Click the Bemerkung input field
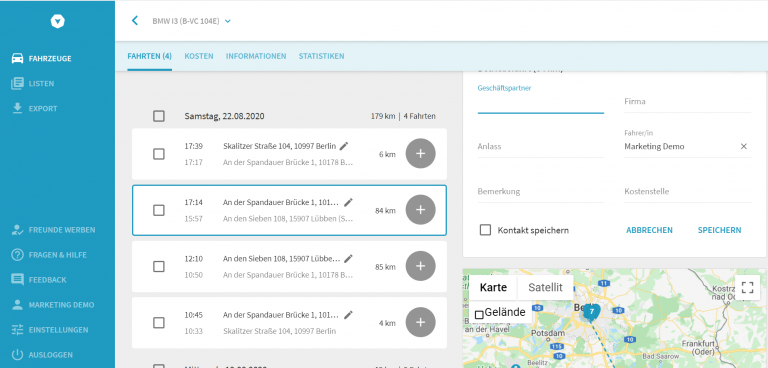The image size is (768, 368). [x=541, y=192]
